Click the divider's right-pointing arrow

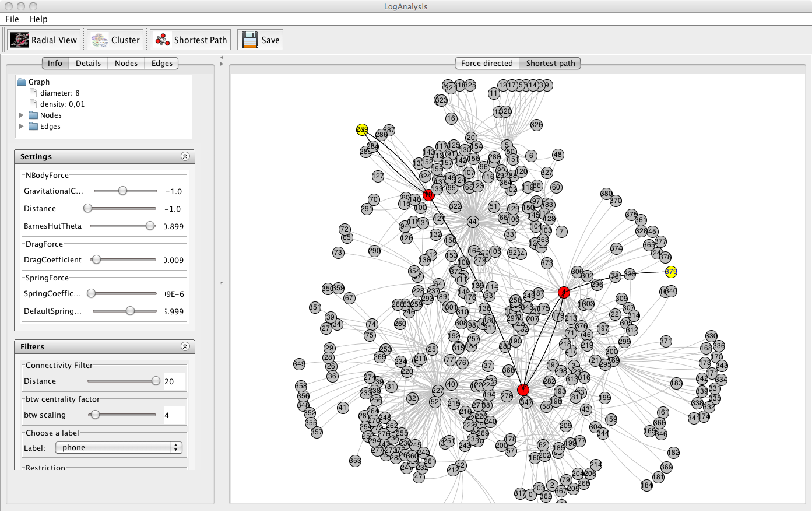pyautogui.click(x=222, y=64)
